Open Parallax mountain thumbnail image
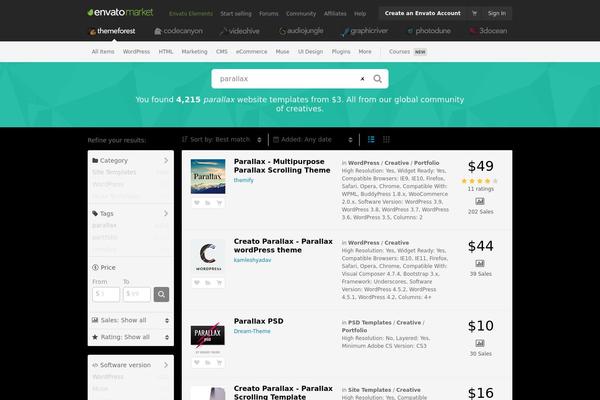Screen dimensions: 600x400 208,176
